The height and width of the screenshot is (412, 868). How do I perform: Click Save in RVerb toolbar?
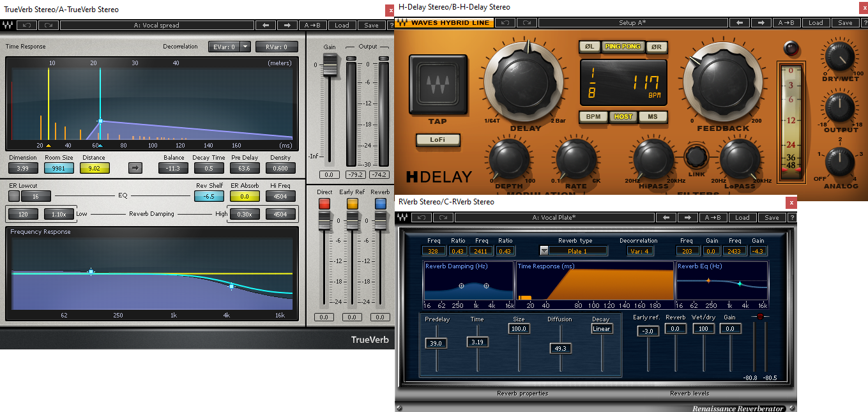(x=772, y=217)
